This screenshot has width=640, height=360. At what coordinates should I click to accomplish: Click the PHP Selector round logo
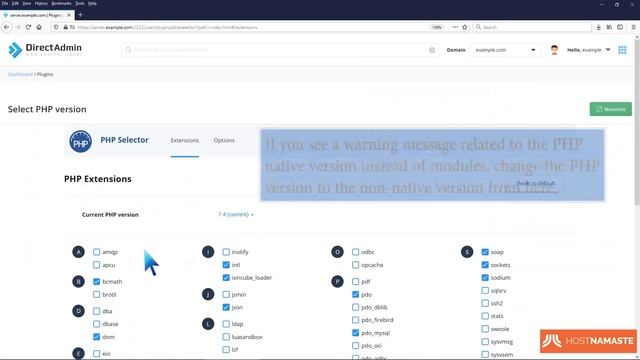[80, 142]
